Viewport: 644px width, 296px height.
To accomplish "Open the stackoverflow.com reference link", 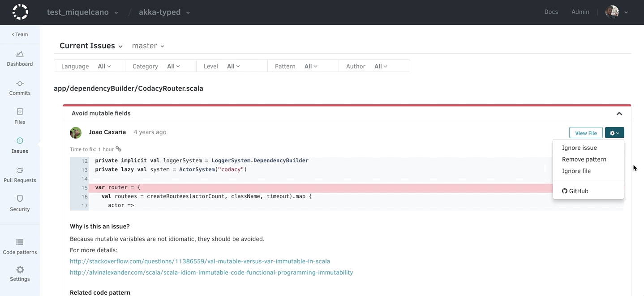I will pos(200,261).
